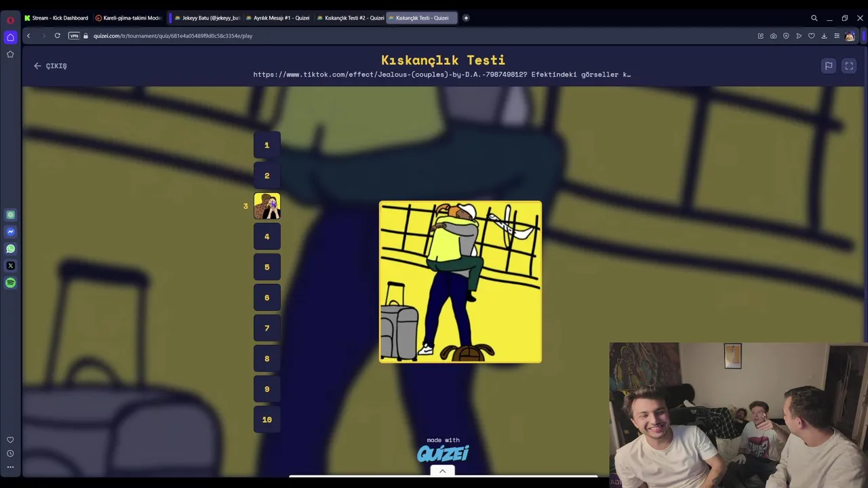Open the sidebar three-dots setup menu
The height and width of the screenshot is (488, 868).
click(10, 467)
